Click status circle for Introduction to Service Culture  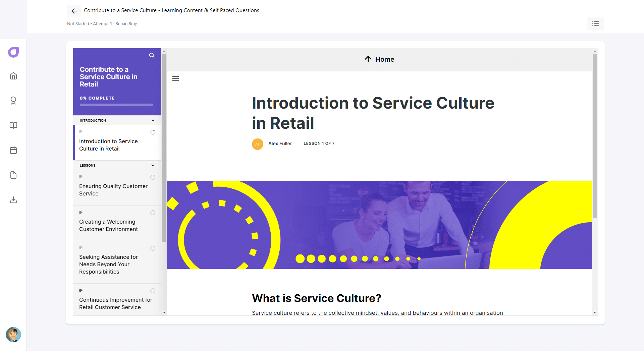coord(153,132)
